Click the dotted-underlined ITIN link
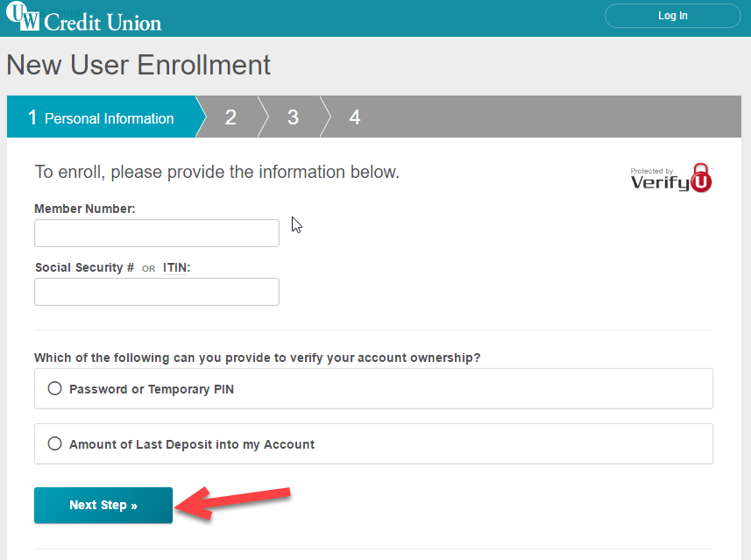Image resolution: width=751 pixels, height=560 pixels. (176, 267)
